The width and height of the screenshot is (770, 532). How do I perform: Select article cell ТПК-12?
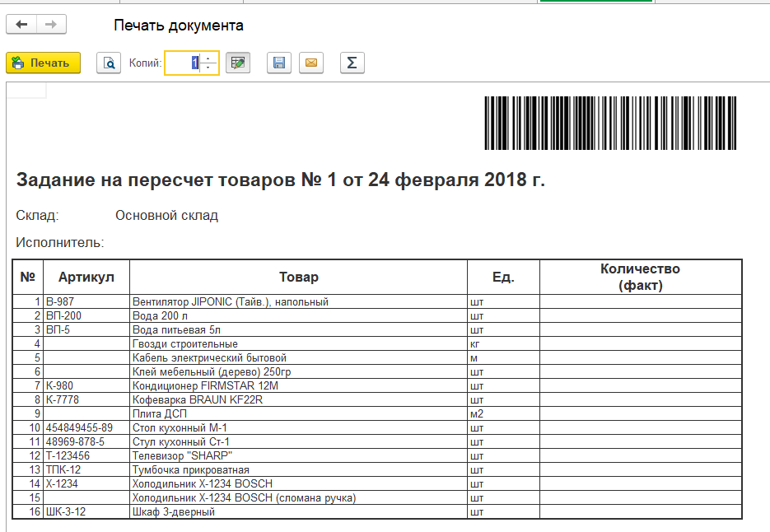tap(86, 469)
